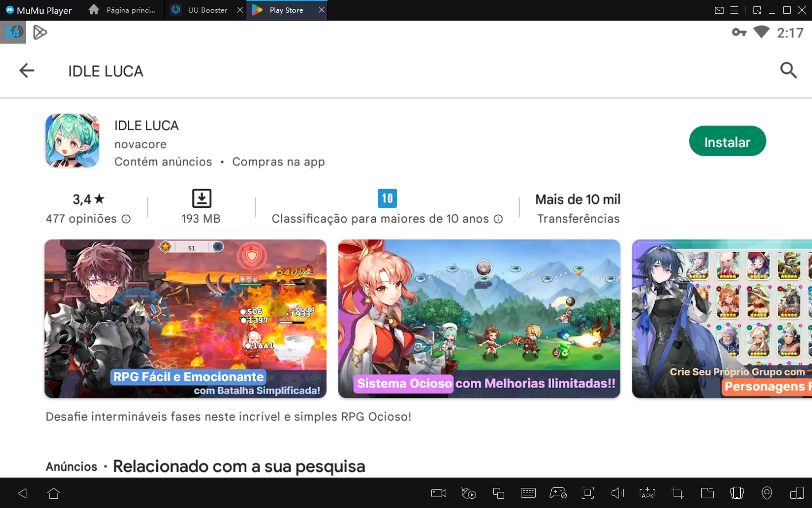Click the VPN key status icon
This screenshot has width=812, height=508.
[739, 32]
